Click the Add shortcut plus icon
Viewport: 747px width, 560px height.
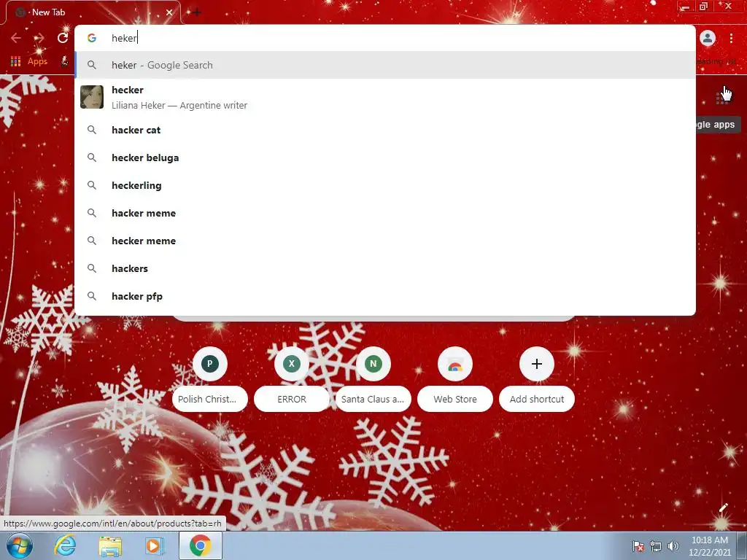pyautogui.click(x=536, y=364)
